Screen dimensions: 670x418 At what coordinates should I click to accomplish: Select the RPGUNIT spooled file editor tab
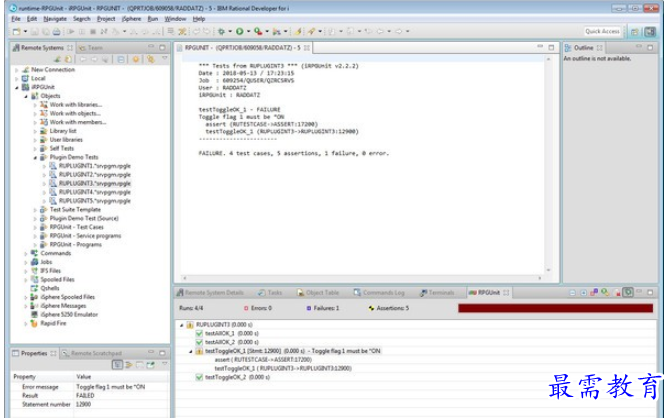click(242, 48)
